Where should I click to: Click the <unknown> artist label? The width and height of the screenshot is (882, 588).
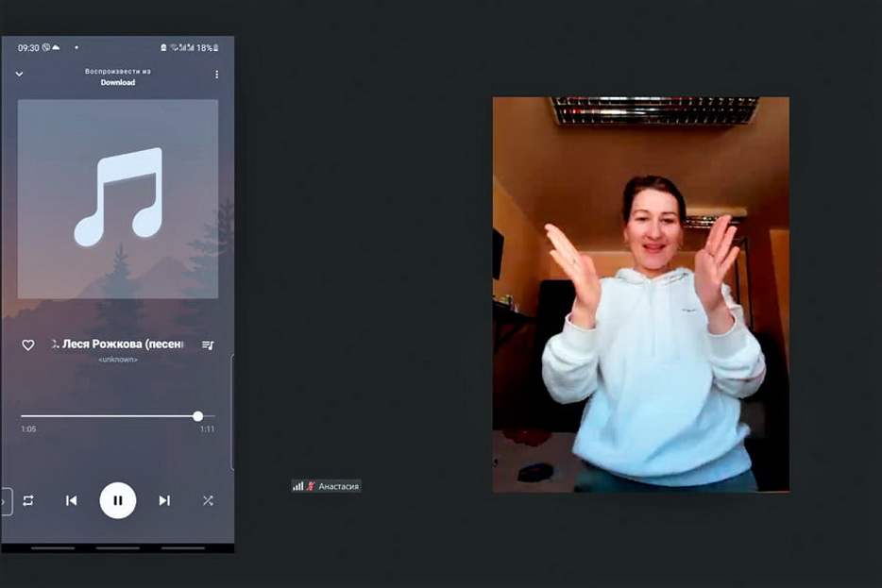tap(118, 360)
